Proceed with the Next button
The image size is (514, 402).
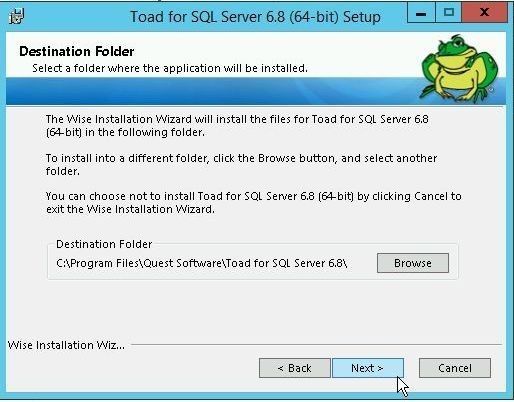tap(368, 368)
